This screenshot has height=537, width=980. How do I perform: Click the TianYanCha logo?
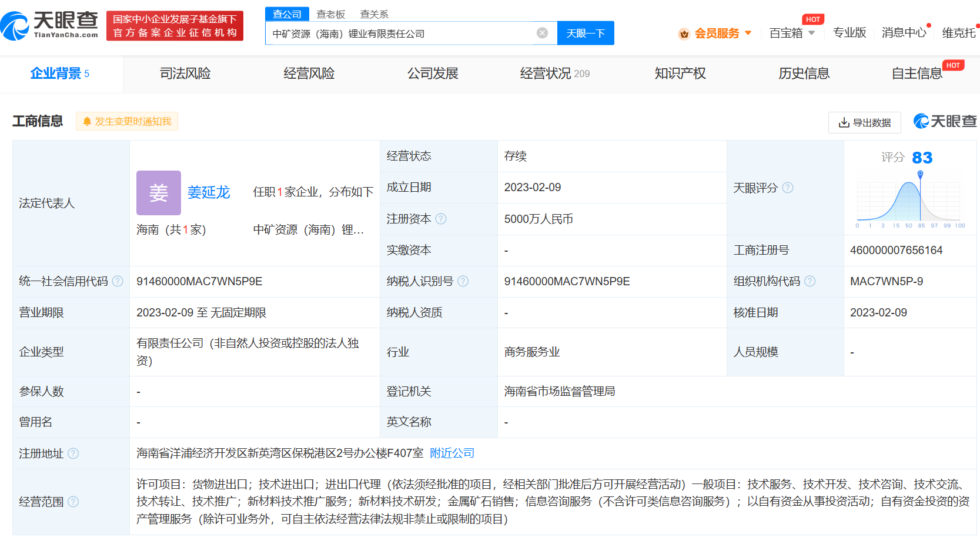click(x=49, y=25)
